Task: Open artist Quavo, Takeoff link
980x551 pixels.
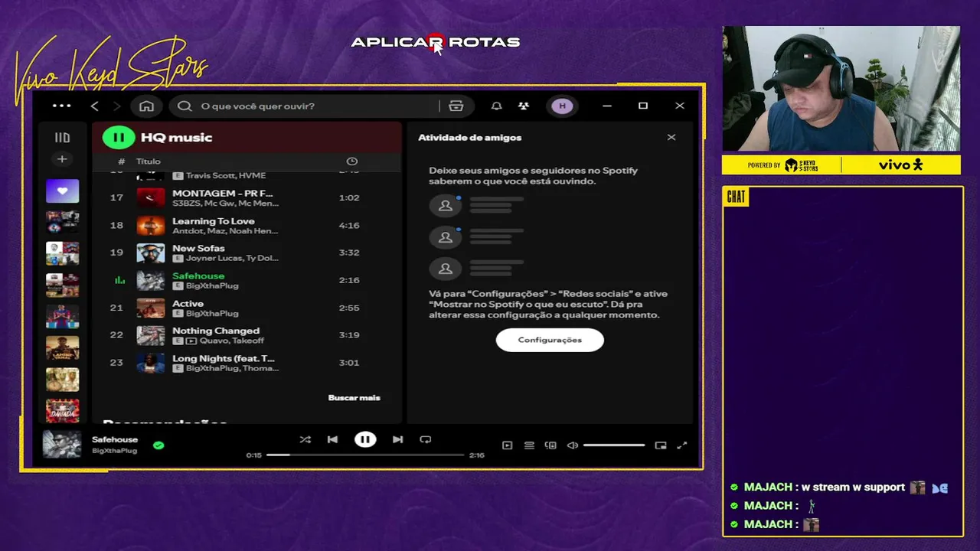Action: [x=231, y=341]
